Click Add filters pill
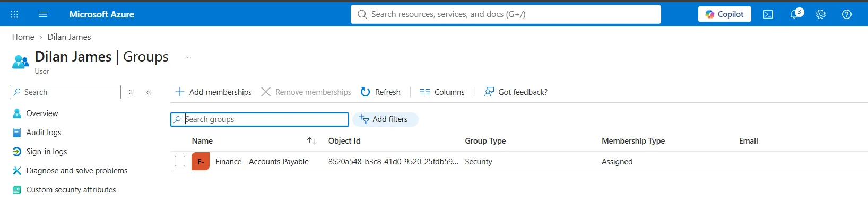This screenshot has width=868, height=202. pyautogui.click(x=386, y=119)
